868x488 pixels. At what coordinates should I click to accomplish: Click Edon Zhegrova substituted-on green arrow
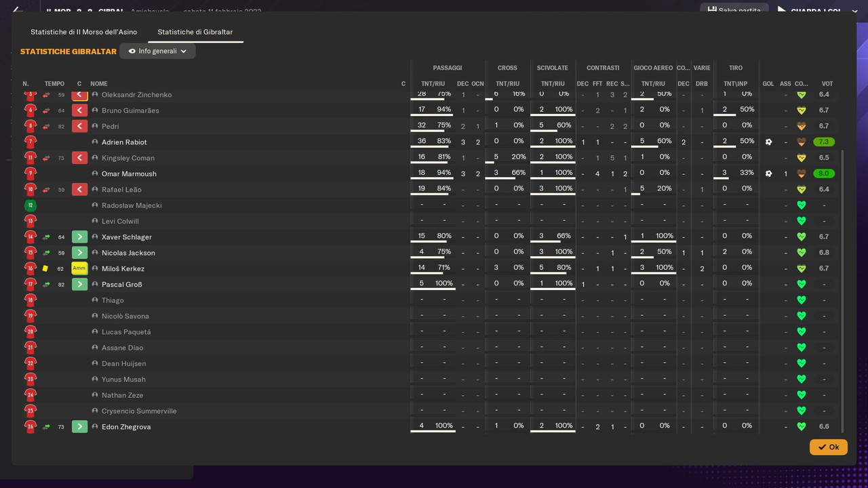[x=79, y=427]
